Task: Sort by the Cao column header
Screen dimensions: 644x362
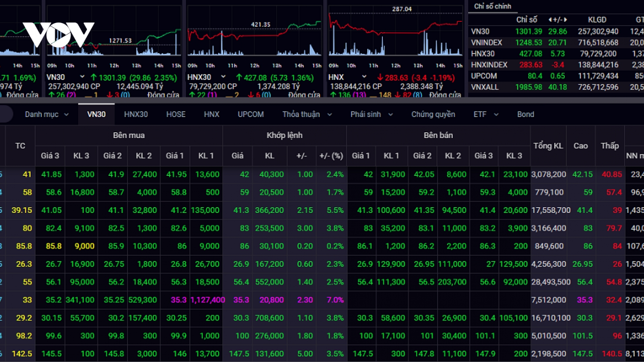Action: tap(581, 146)
